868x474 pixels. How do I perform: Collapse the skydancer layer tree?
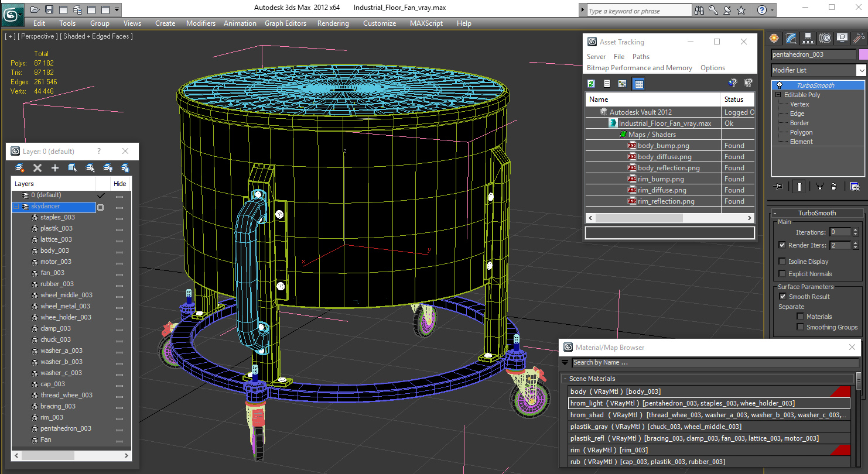pyautogui.click(x=16, y=207)
